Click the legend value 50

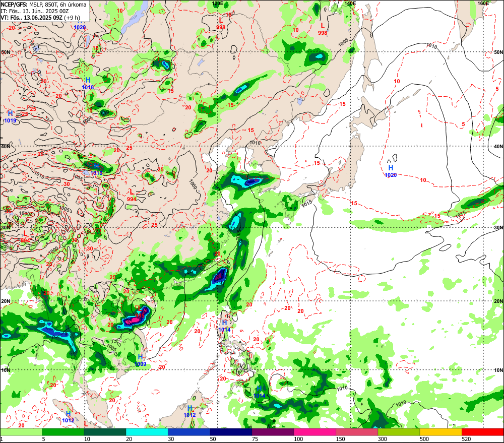point(213,439)
